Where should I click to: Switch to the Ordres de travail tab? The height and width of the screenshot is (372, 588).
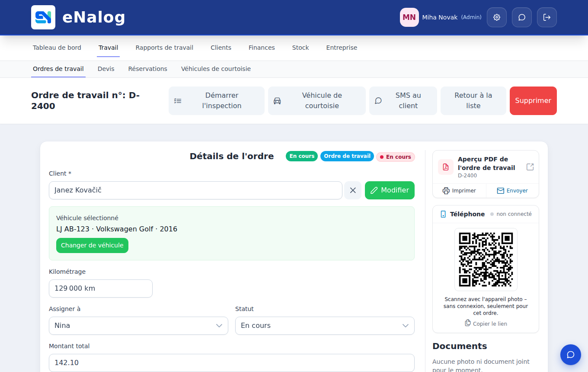coord(58,69)
